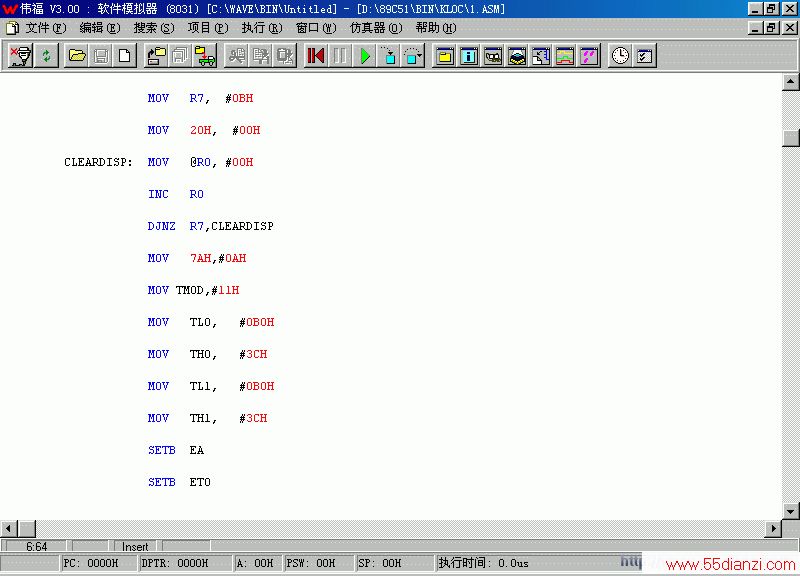Click the green refresh arrows icon
The height and width of the screenshot is (576, 800).
pyautogui.click(x=46, y=56)
